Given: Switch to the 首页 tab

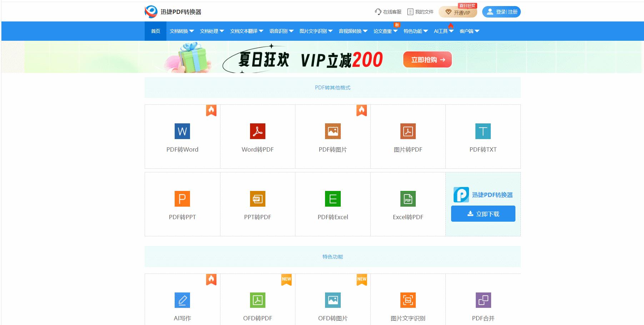Looking at the screenshot, I should (155, 31).
